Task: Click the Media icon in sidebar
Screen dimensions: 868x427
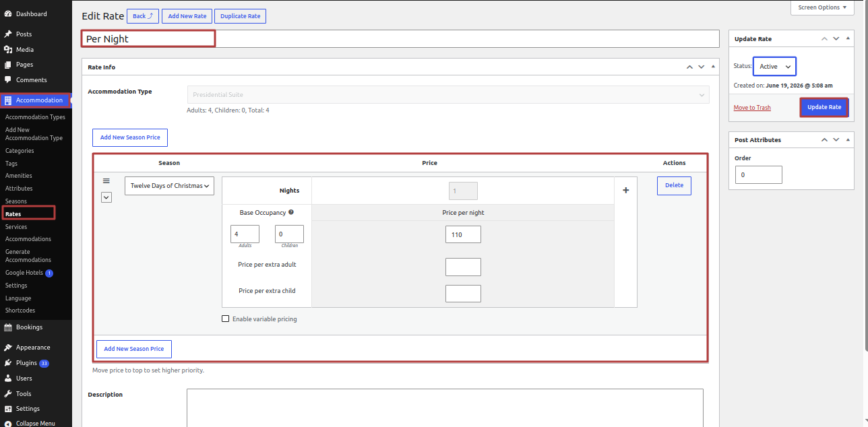Action: pos(8,49)
